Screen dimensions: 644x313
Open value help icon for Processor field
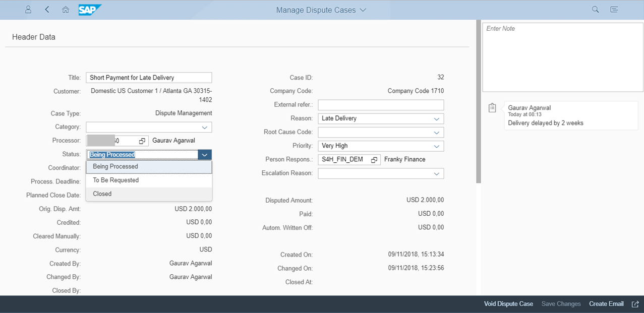pos(142,141)
